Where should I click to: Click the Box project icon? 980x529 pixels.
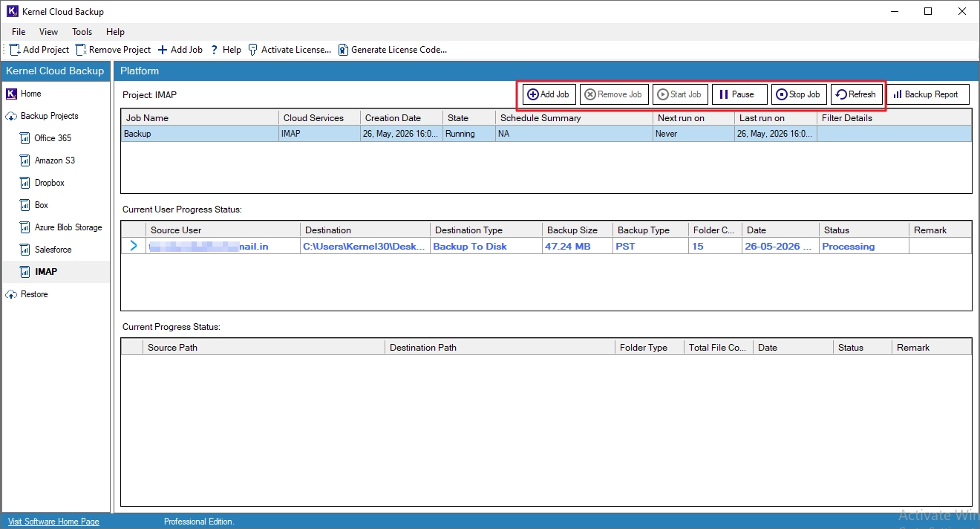pyautogui.click(x=25, y=205)
